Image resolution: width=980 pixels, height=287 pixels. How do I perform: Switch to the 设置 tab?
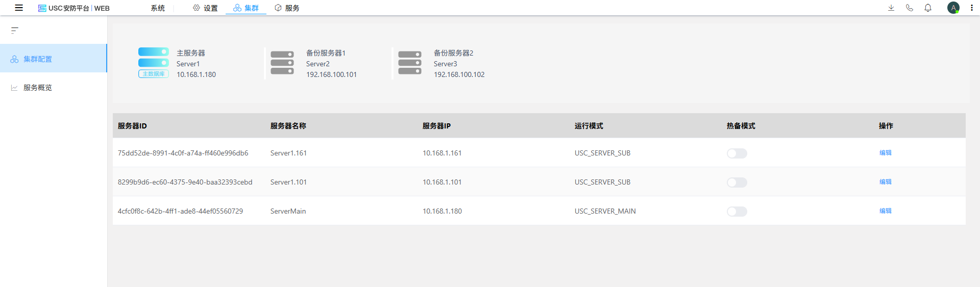205,8
